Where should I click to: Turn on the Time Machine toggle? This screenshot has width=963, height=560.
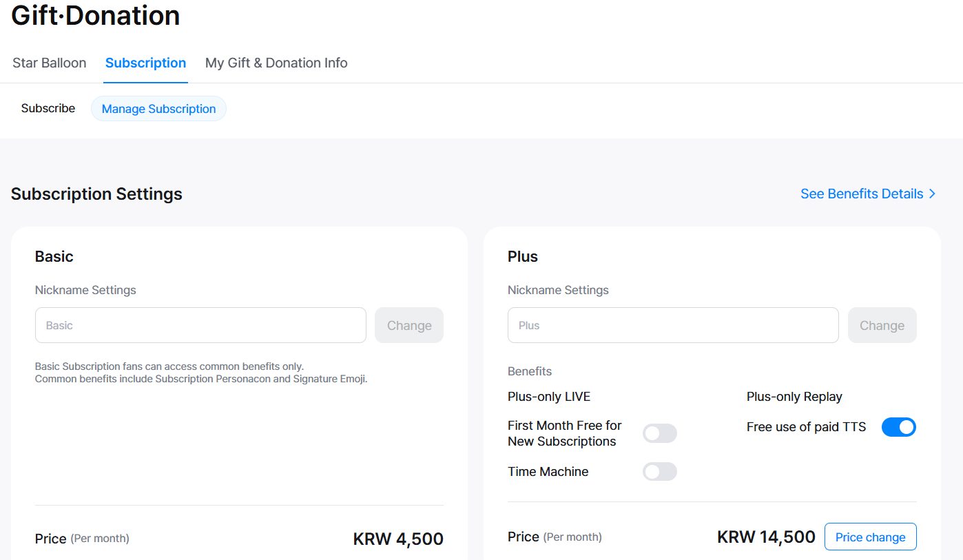(659, 472)
